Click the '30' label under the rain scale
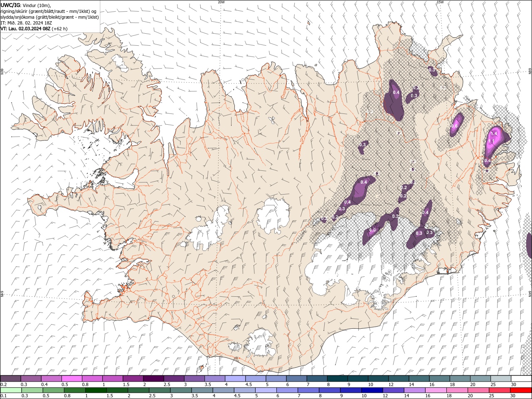The height and width of the screenshot is (399, 532). [x=513, y=396]
